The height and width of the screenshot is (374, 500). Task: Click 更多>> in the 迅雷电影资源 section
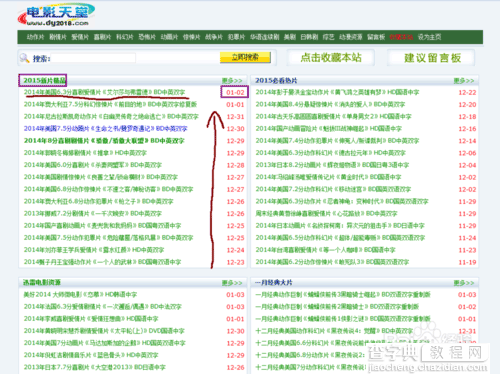pyautogui.click(x=232, y=283)
